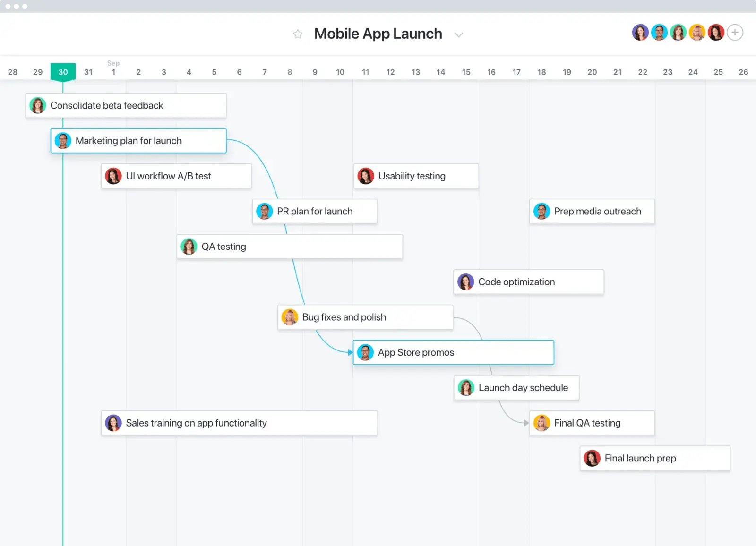Select the avatar on Bug fixes and polish
Image resolution: width=756 pixels, height=546 pixels.
(290, 317)
